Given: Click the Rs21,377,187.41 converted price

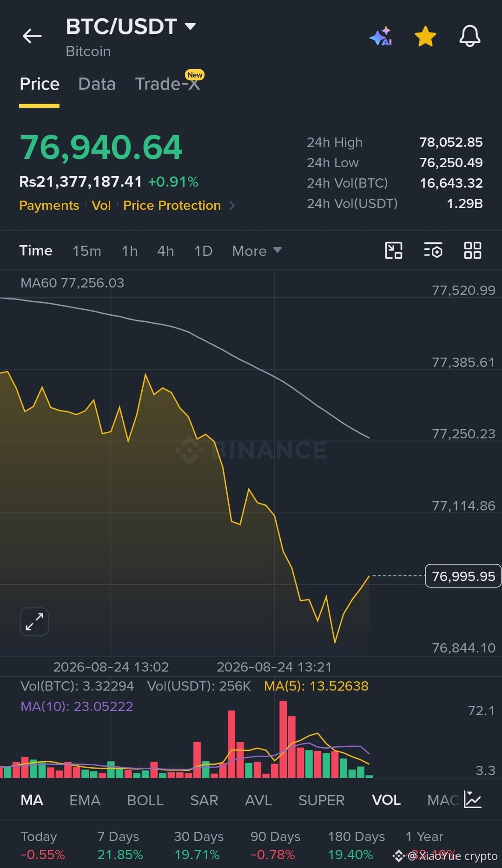Looking at the screenshot, I should (x=80, y=182).
